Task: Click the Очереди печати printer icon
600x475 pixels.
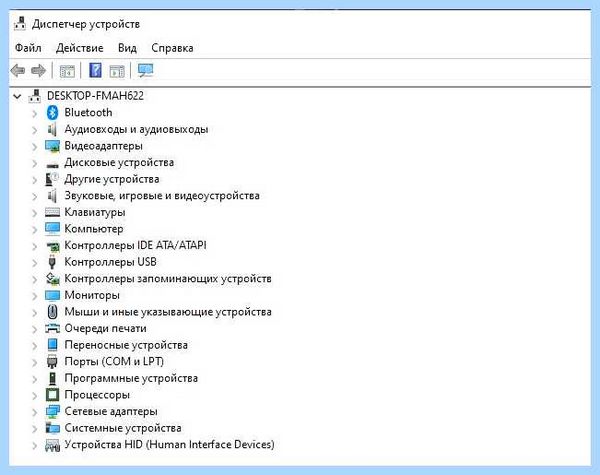Action: pyautogui.click(x=52, y=328)
